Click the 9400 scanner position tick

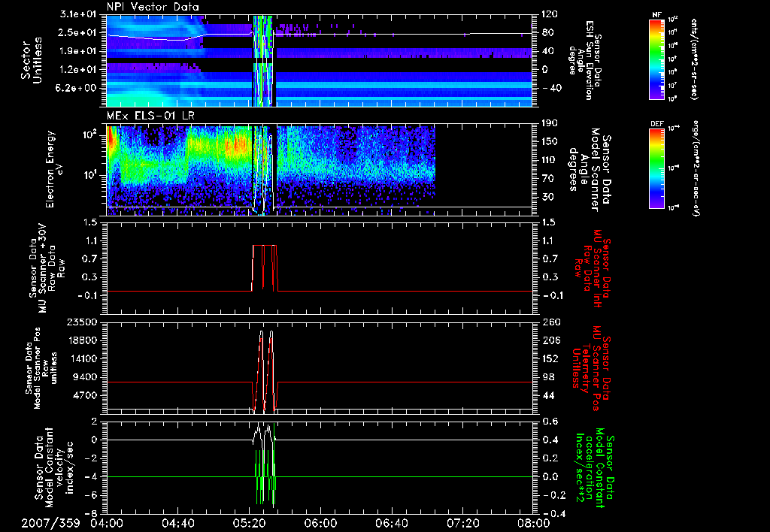84,377
